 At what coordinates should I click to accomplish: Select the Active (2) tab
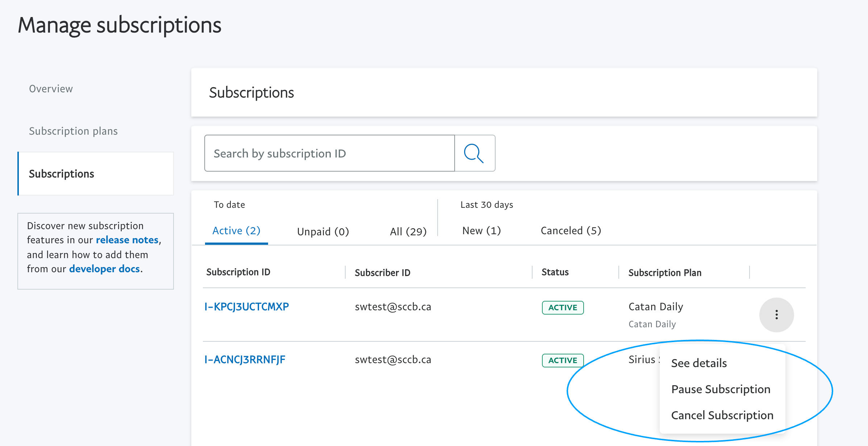pyautogui.click(x=236, y=230)
